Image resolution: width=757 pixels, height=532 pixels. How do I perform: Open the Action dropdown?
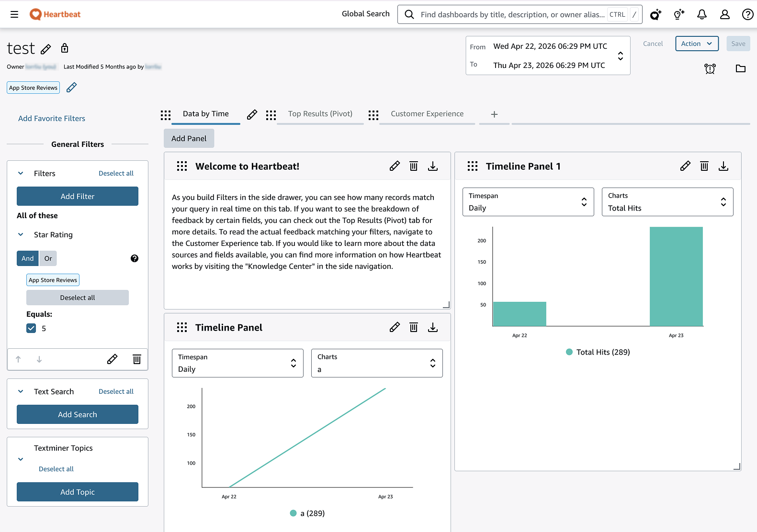[697, 44]
